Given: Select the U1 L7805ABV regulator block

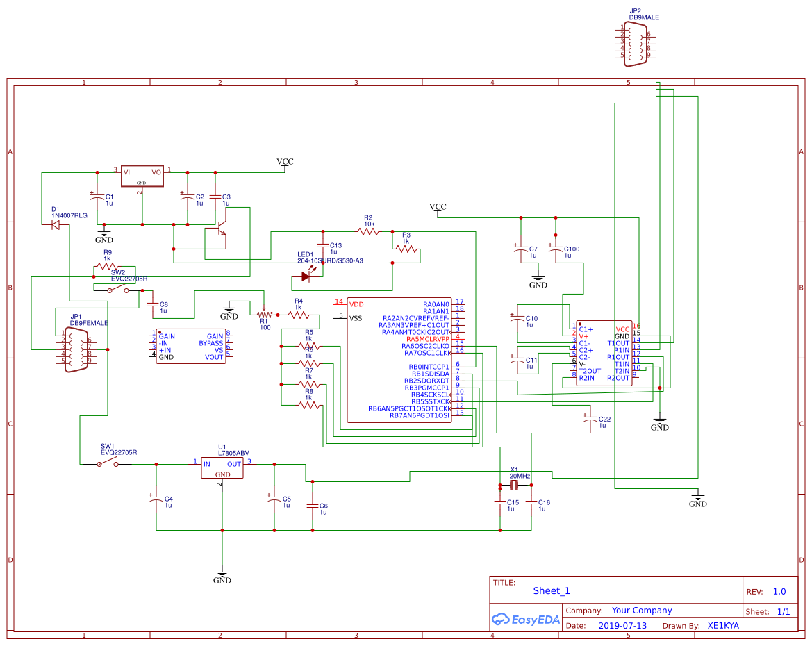Looking at the screenshot, I should (222, 467).
